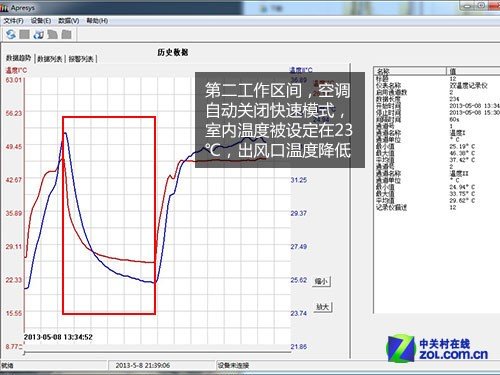Image resolution: width=500 pixels, height=375 pixels.
Task: Click the blue 温度II°C right axis label
Action: tap(301, 70)
